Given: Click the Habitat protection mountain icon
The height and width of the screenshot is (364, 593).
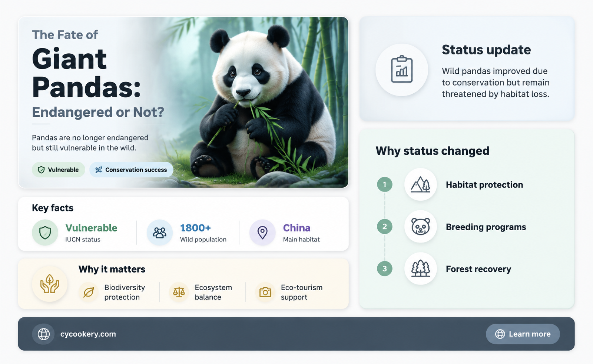Looking at the screenshot, I should click(x=421, y=184).
